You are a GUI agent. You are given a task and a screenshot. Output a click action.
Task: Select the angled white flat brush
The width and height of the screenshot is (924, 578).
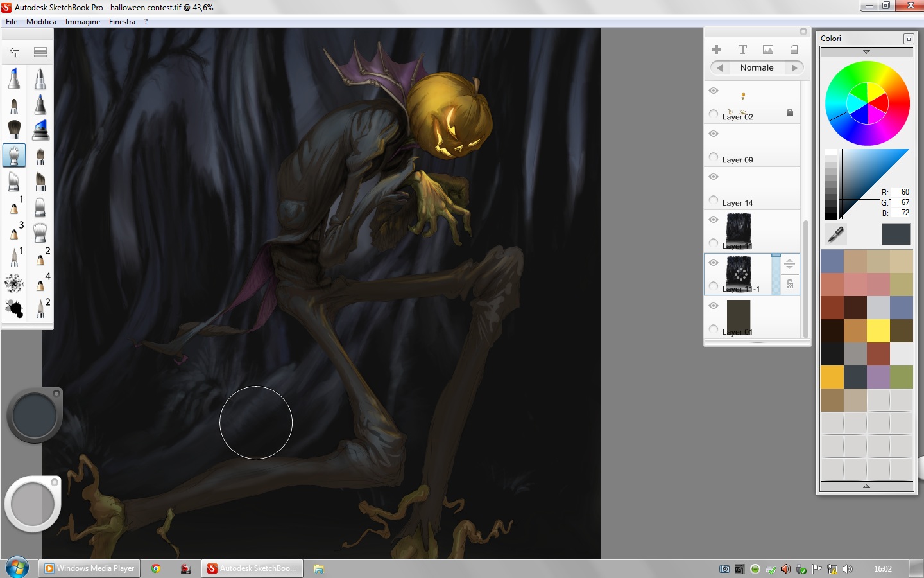coord(14,181)
